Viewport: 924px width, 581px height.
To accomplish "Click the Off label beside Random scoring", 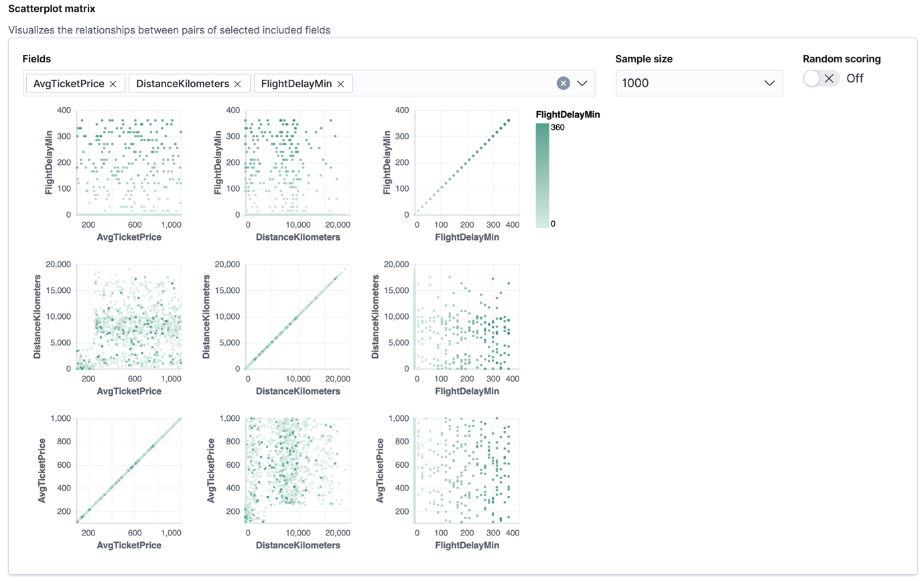I will (856, 78).
